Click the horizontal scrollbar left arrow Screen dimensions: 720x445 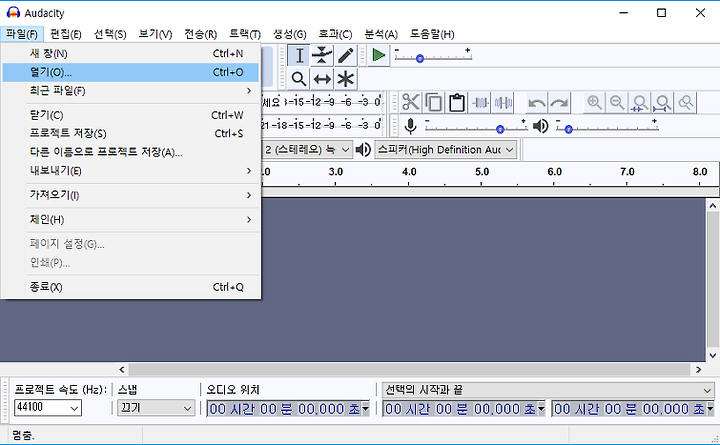tap(122, 369)
